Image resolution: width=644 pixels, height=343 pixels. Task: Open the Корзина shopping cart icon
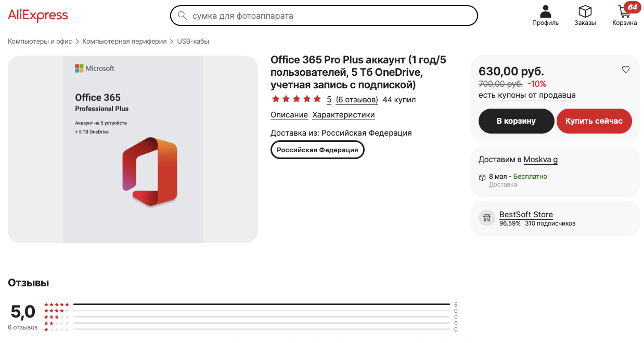(624, 11)
